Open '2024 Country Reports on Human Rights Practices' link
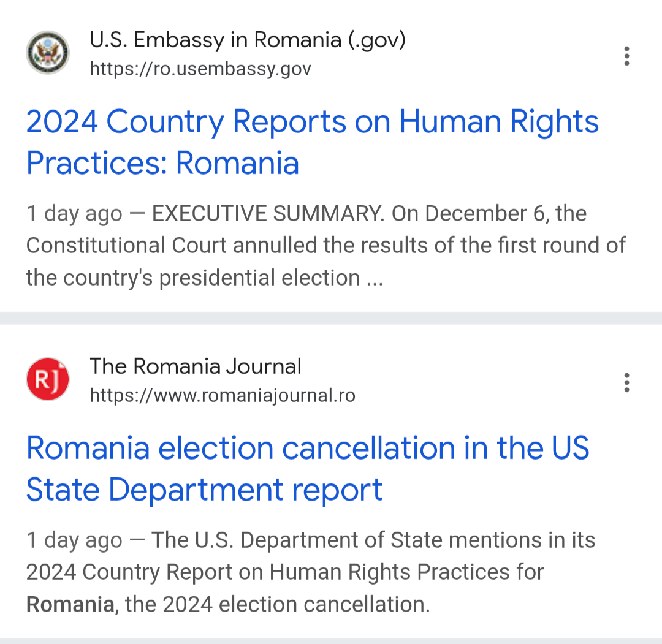 click(312, 121)
